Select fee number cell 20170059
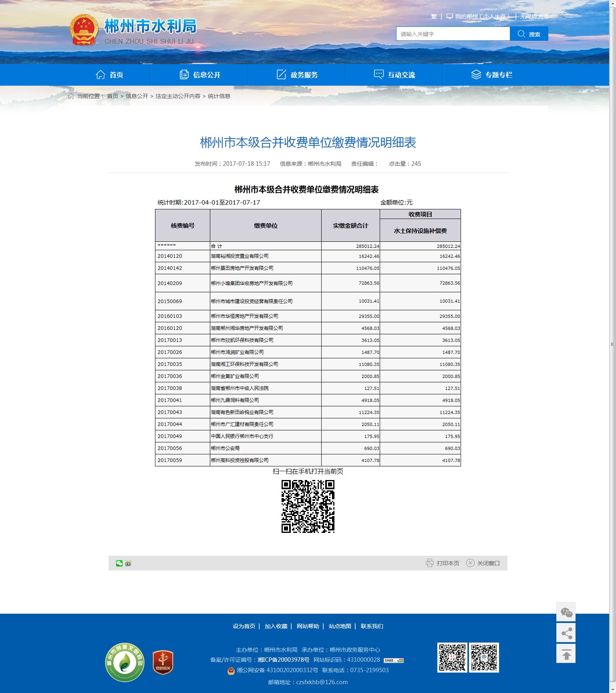The height and width of the screenshot is (693, 616). pyautogui.click(x=183, y=460)
